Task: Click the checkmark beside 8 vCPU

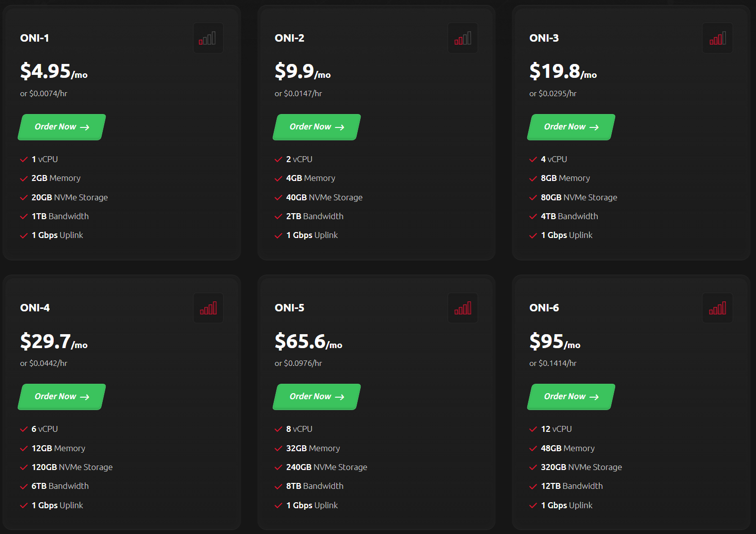Action: pyautogui.click(x=278, y=429)
